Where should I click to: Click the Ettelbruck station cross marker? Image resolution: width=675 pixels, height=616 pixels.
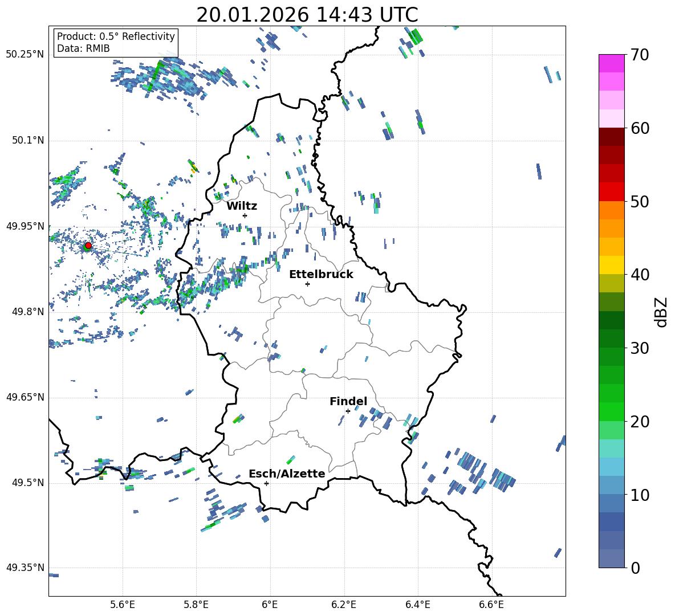[307, 284]
